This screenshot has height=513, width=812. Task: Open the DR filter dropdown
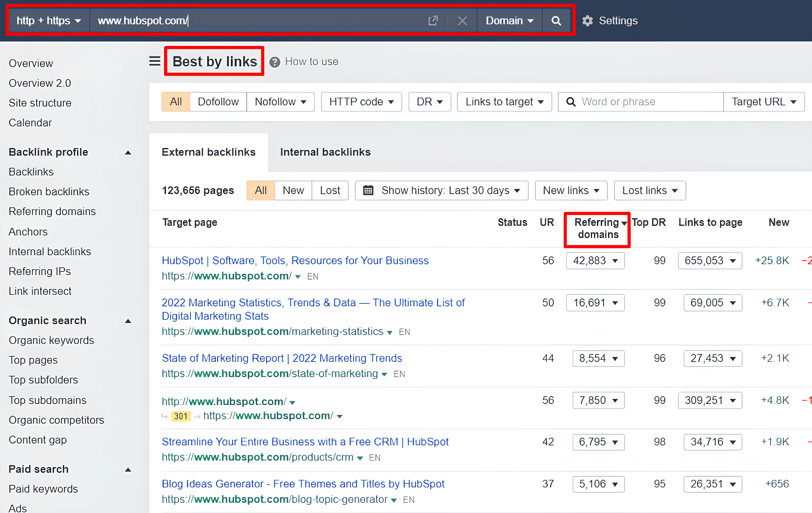pyautogui.click(x=430, y=102)
